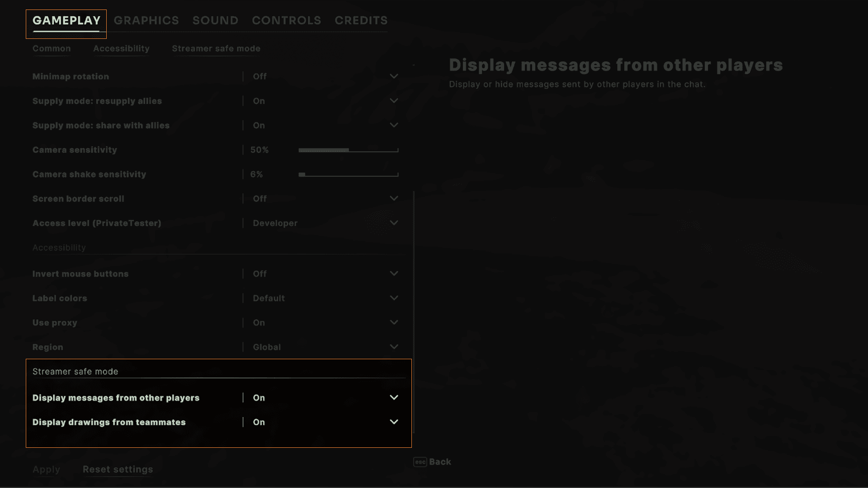The width and height of the screenshot is (868, 488).
Task: Jump to Streamer safe mode subsection
Action: 216,48
